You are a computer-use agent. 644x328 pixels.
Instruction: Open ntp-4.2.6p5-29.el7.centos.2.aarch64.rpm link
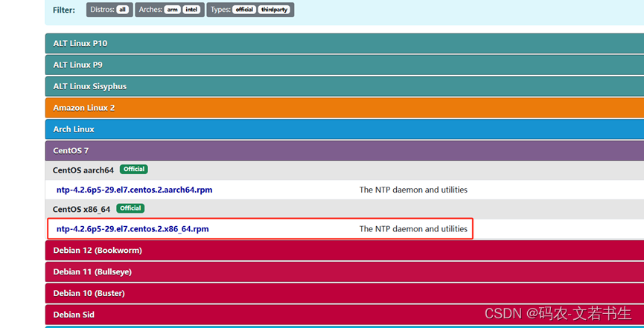click(134, 190)
